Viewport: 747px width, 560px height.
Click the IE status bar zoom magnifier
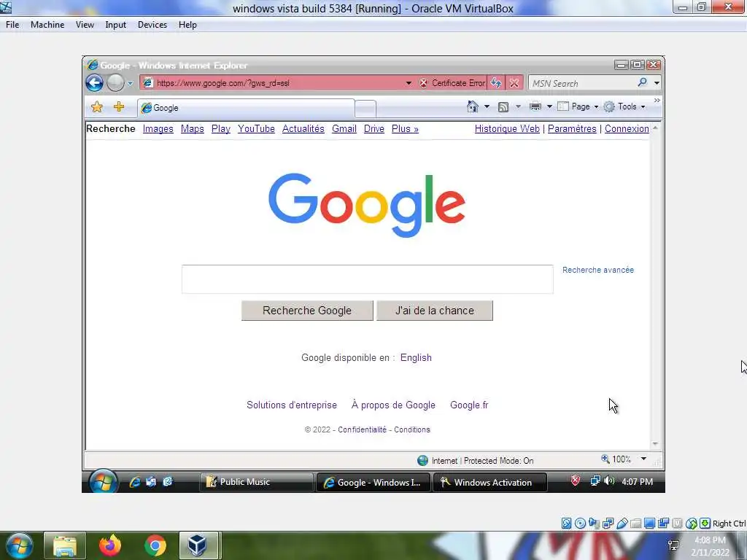pos(605,459)
